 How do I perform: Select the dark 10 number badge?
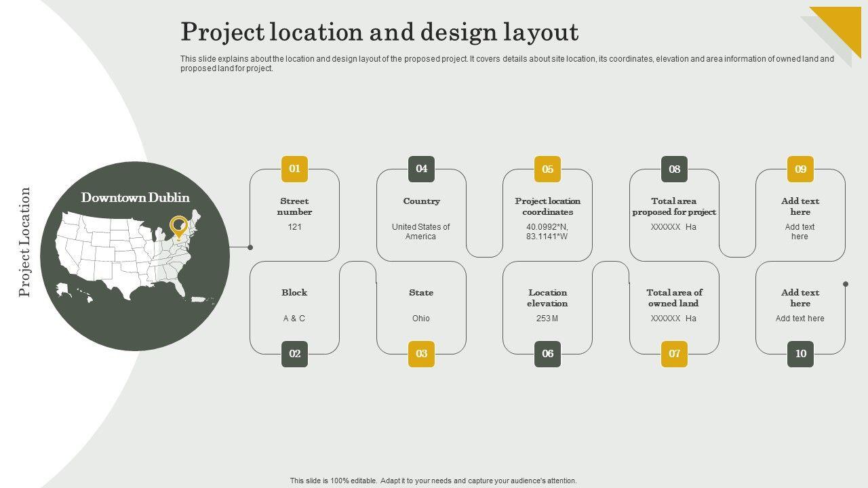click(x=800, y=354)
